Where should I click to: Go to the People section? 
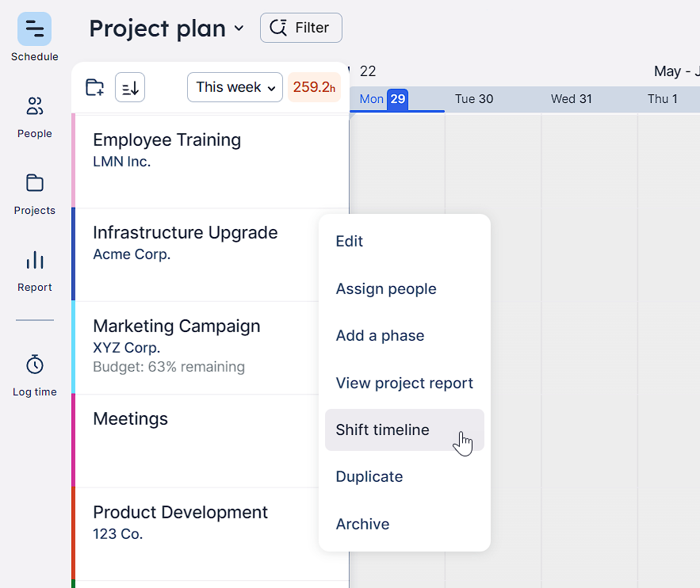tap(35, 106)
